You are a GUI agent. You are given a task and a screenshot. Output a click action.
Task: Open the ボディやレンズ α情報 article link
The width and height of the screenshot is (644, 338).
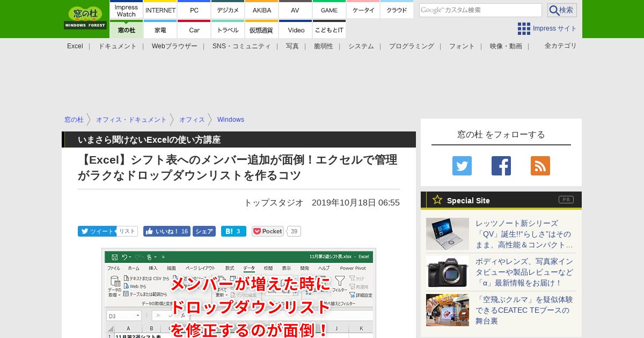pos(524,272)
